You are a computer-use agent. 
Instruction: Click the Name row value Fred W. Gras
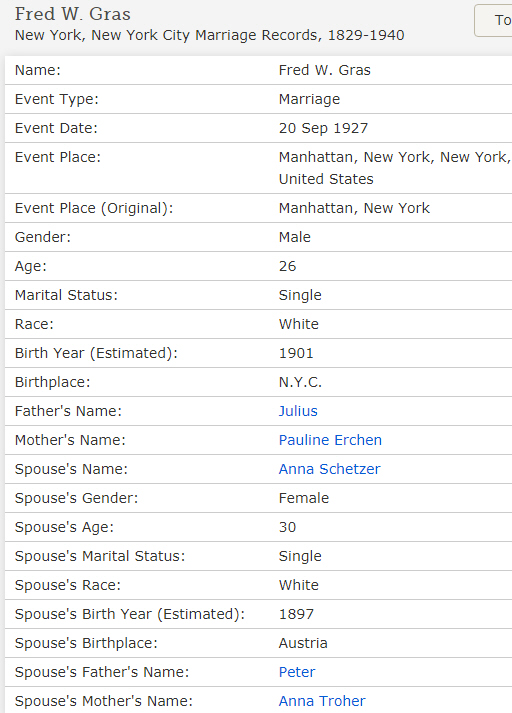[325, 70]
